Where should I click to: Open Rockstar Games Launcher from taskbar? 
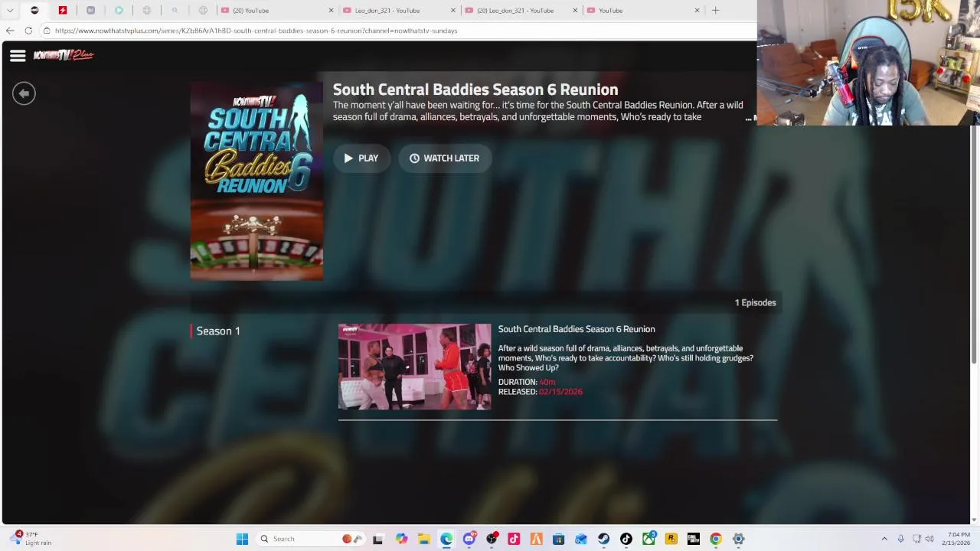(671, 539)
